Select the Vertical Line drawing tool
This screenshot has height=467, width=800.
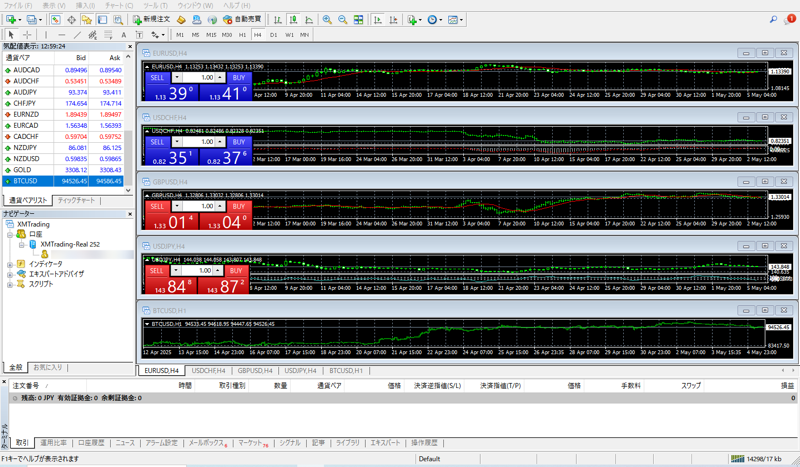coord(45,35)
